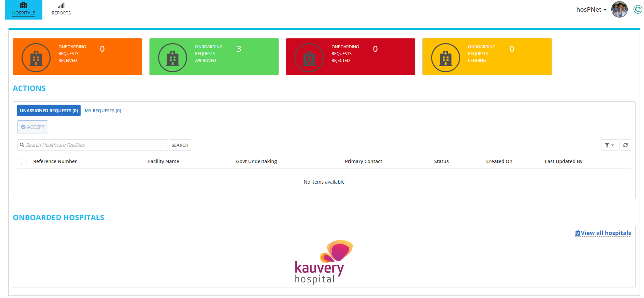Click the Accept button

33,127
